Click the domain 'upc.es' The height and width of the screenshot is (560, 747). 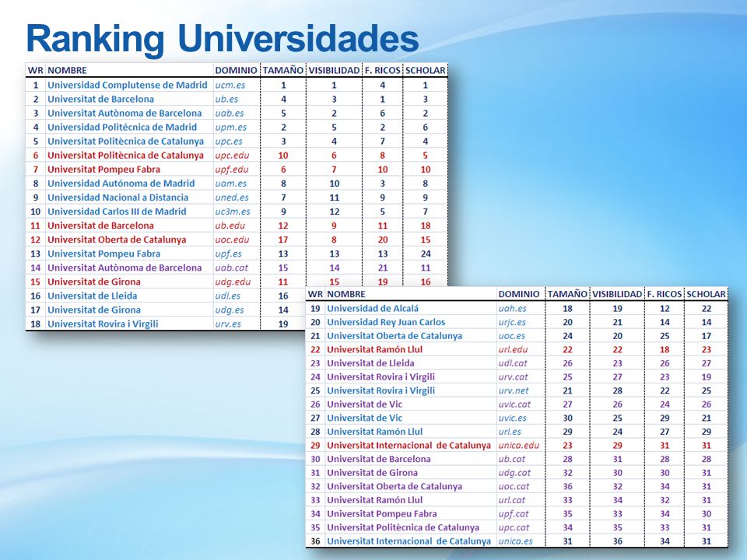point(229,142)
